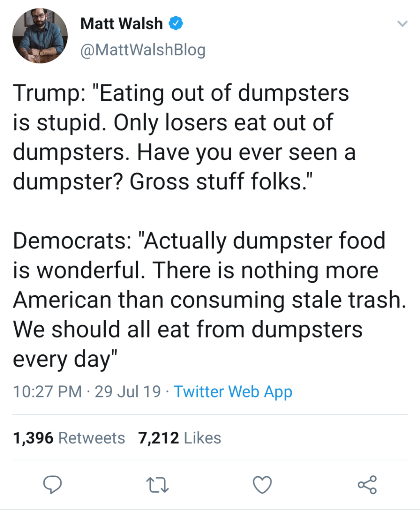Viewport: 420px width, 514px height.
Task: Tap the 10:27 PM timestamp
Action: point(47,392)
